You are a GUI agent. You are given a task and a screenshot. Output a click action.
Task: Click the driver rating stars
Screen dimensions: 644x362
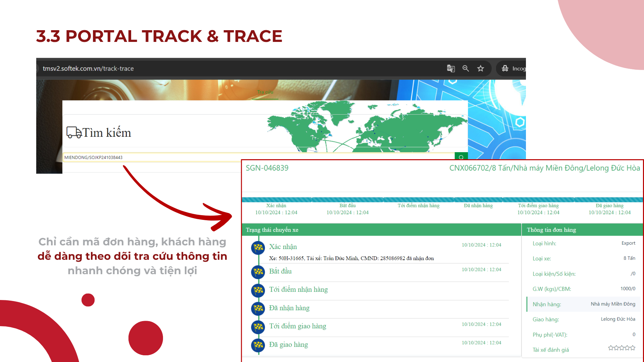pos(622,348)
